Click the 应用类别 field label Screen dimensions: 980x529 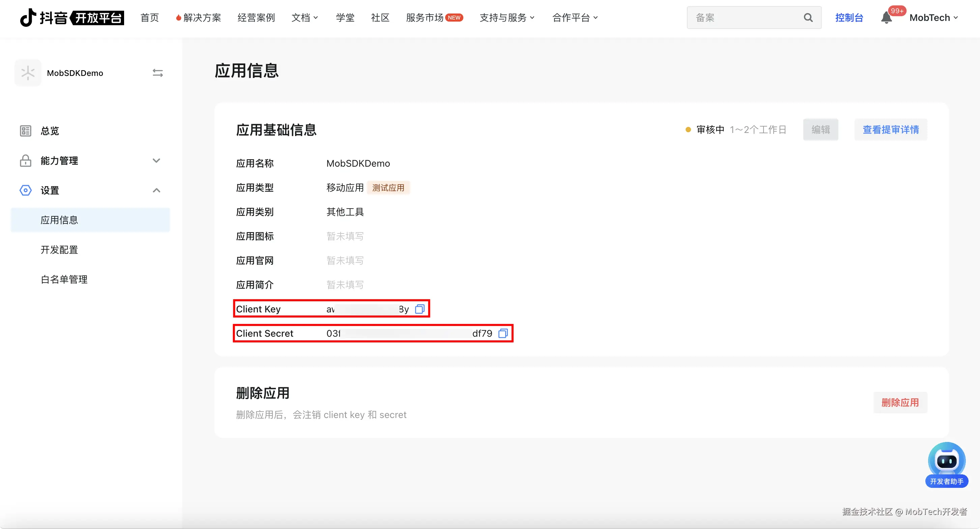(255, 212)
